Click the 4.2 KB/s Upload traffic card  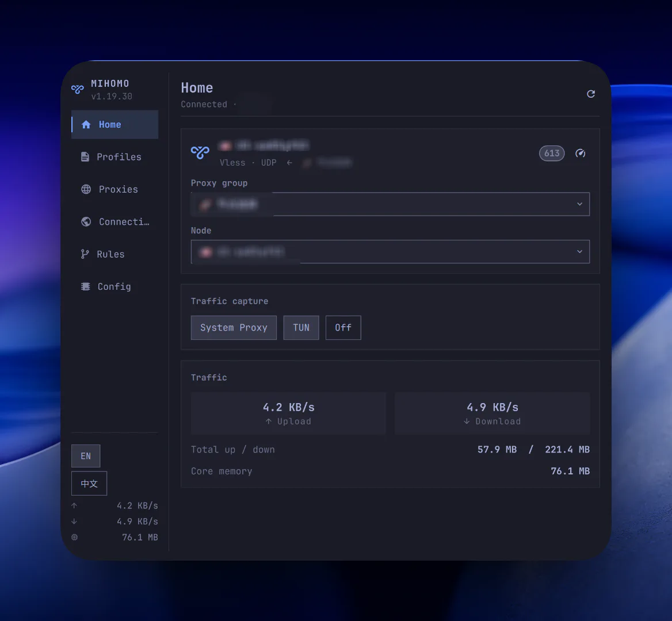pyautogui.click(x=288, y=414)
